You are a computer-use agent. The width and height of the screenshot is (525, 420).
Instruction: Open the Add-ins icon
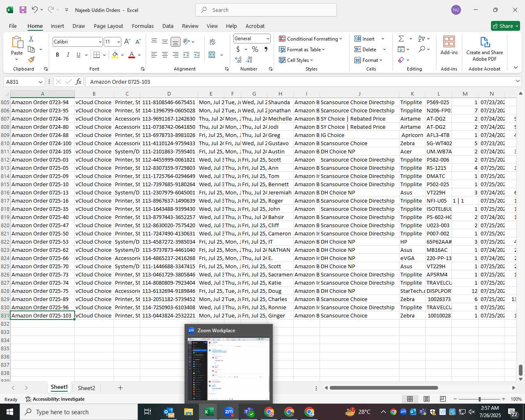coord(449,41)
